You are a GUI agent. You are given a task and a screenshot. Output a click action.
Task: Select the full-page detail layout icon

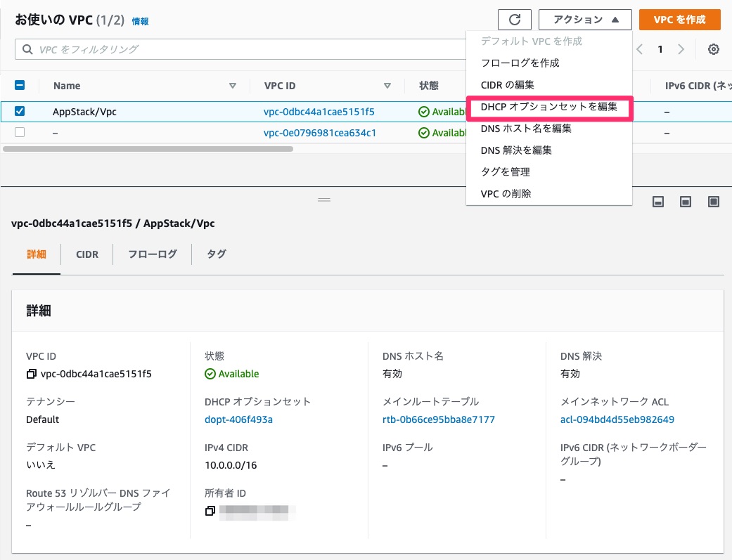click(x=713, y=202)
